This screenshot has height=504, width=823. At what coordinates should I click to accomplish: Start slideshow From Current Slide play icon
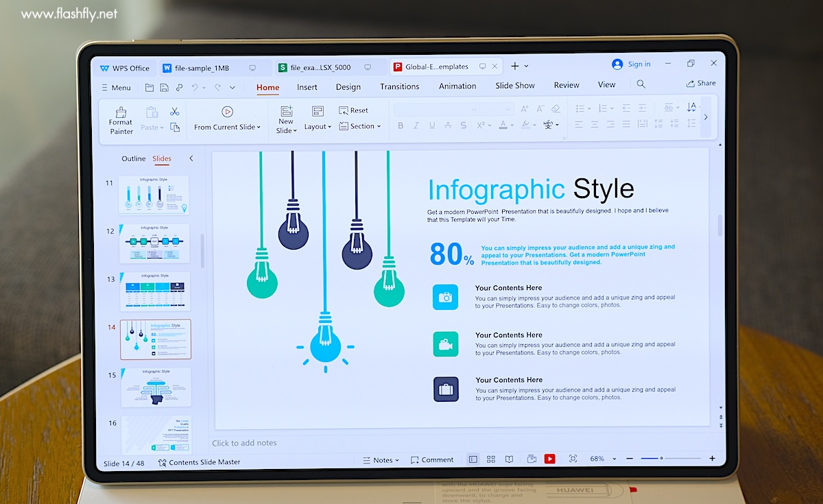pos(227,112)
